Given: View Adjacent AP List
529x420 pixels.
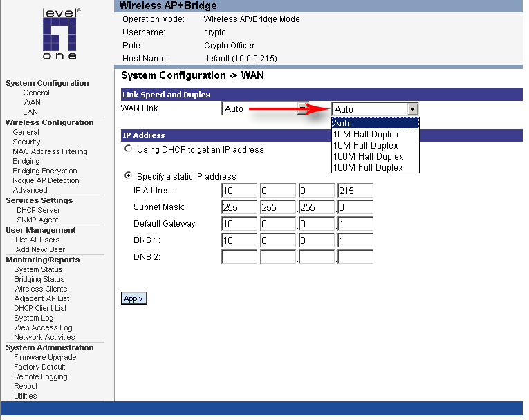Looking at the screenshot, I should coord(41,298).
